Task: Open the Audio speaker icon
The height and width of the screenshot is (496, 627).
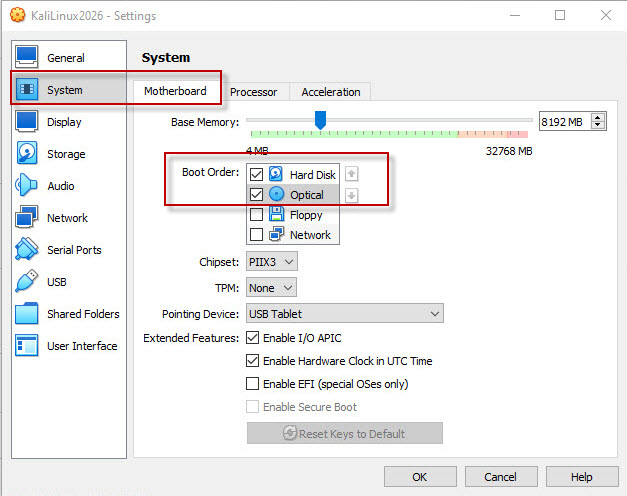Action: [x=26, y=185]
